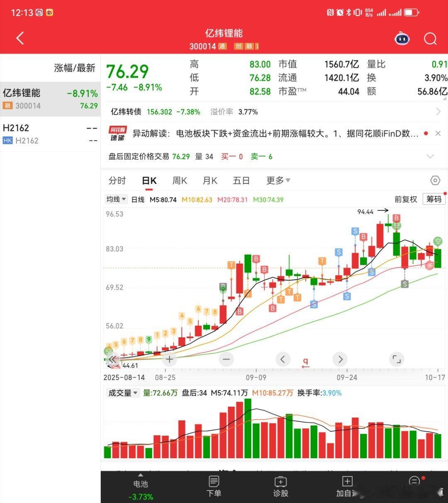Tap 加自选 add-to-watchlist icon
Image resolution: width=448 pixels, height=503 pixels.
tap(347, 486)
